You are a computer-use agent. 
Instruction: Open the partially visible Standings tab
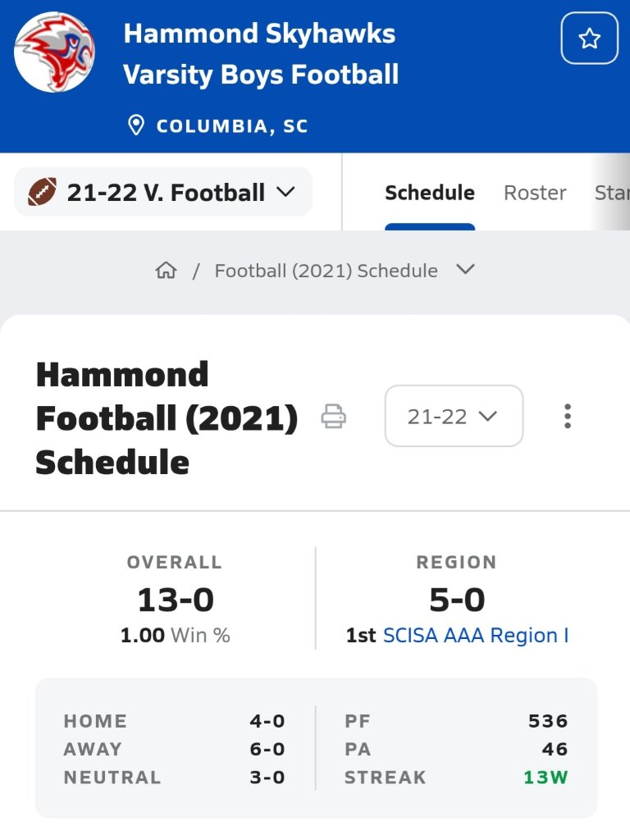click(x=612, y=192)
